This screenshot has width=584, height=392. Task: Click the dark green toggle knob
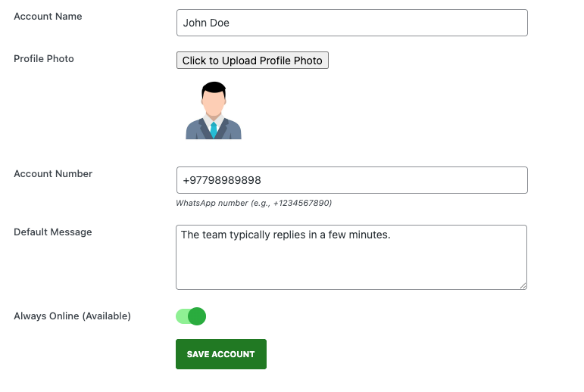click(x=197, y=316)
